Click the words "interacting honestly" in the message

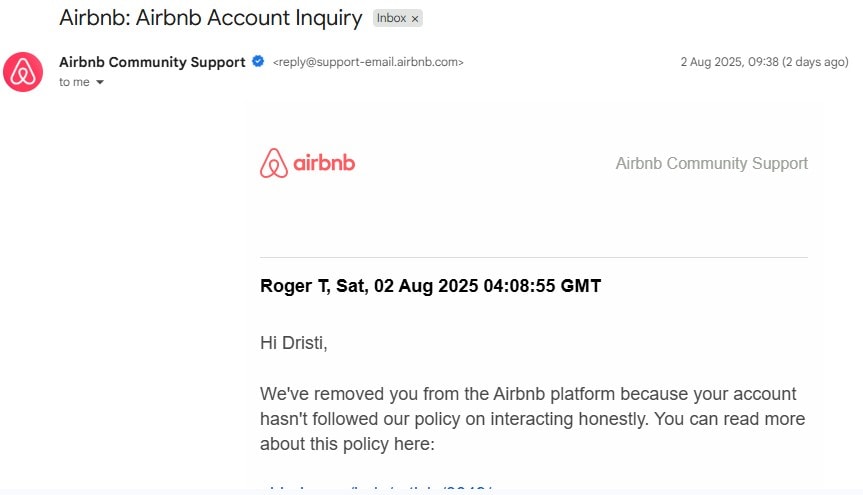tap(569, 419)
